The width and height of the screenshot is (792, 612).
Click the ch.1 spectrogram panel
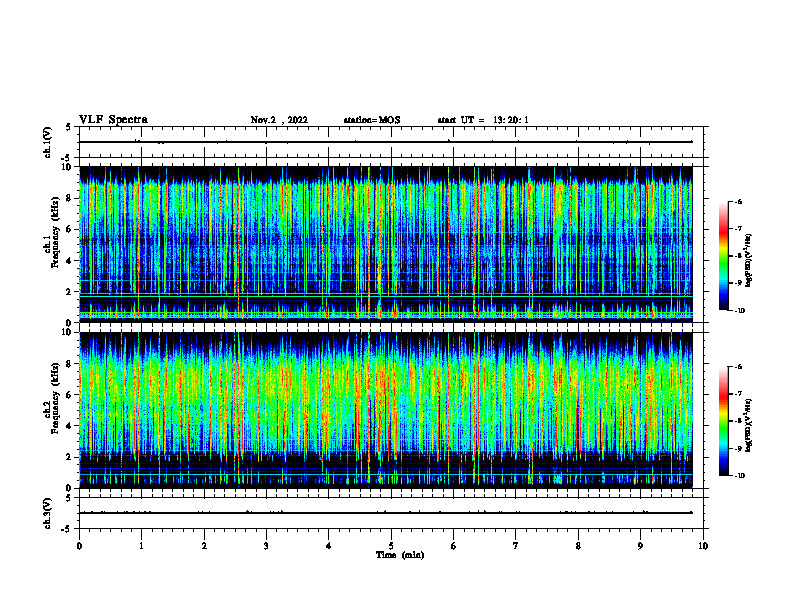(386, 244)
